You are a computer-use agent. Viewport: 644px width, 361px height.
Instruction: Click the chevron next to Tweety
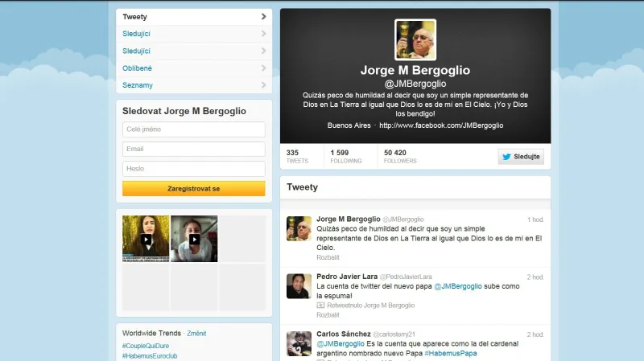[263, 17]
